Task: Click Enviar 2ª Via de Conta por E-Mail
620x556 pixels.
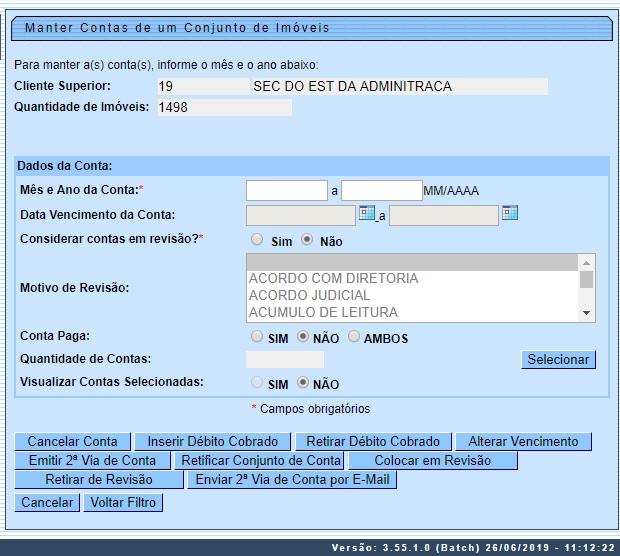Action: point(292,480)
